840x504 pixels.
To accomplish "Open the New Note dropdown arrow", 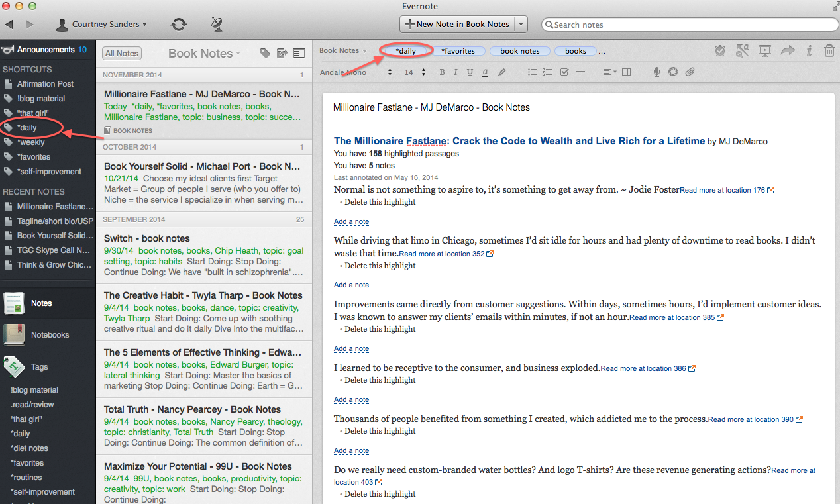I will [521, 25].
